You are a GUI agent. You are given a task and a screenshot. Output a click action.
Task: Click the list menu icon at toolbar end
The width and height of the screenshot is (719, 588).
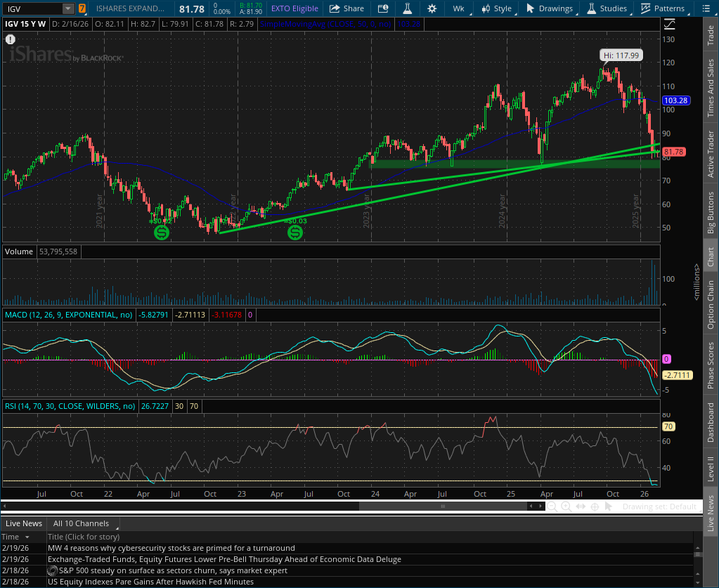tap(706, 8)
